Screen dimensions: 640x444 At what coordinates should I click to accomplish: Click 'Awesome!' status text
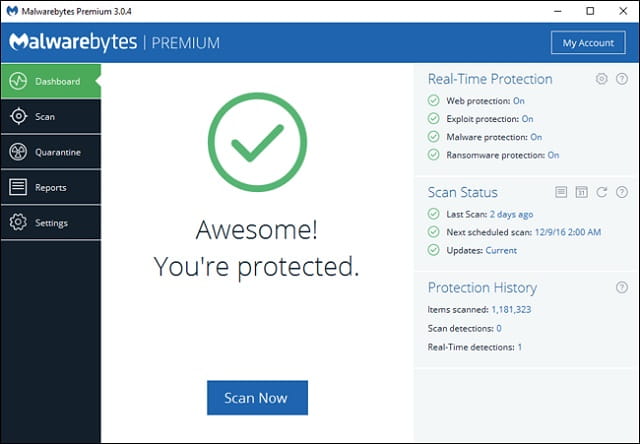(257, 230)
